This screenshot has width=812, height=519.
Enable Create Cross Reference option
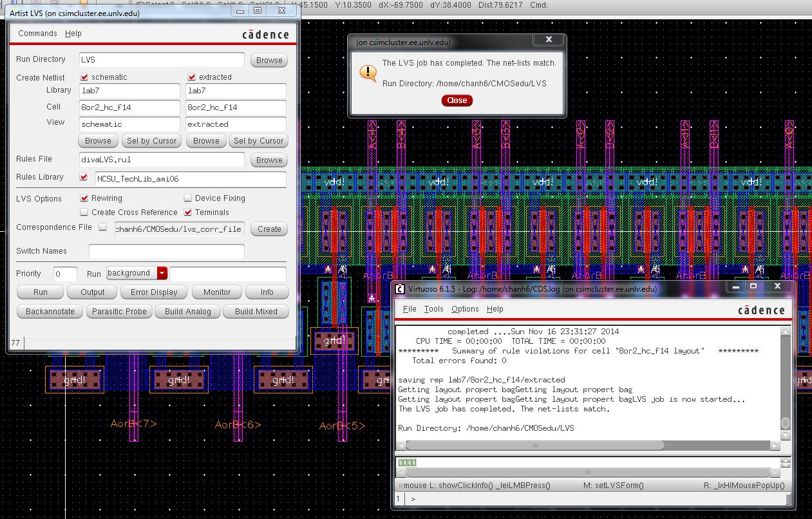click(x=83, y=212)
